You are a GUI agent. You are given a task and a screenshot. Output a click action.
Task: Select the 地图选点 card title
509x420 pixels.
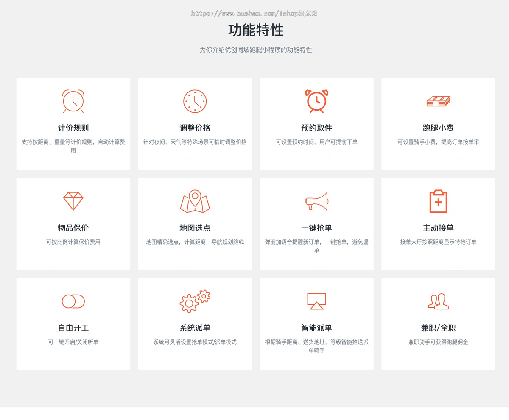tap(195, 228)
